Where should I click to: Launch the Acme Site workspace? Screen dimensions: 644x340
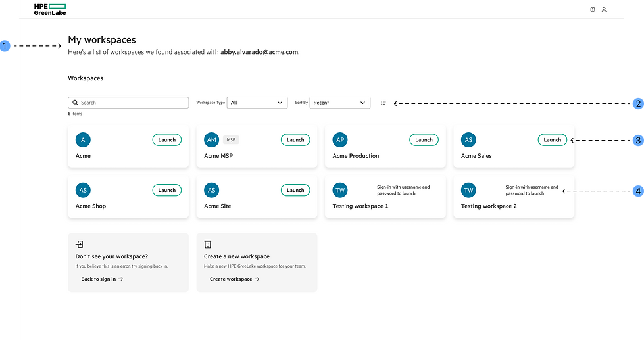coord(295,190)
